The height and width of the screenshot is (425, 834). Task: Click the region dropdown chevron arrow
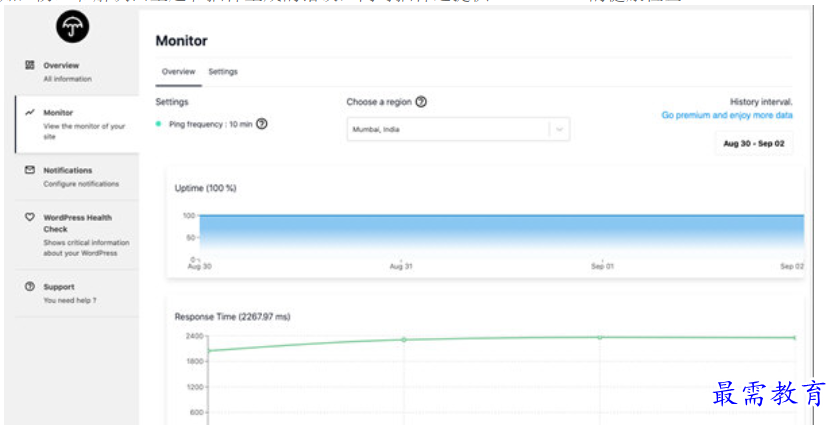pyautogui.click(x=559, y=129)
